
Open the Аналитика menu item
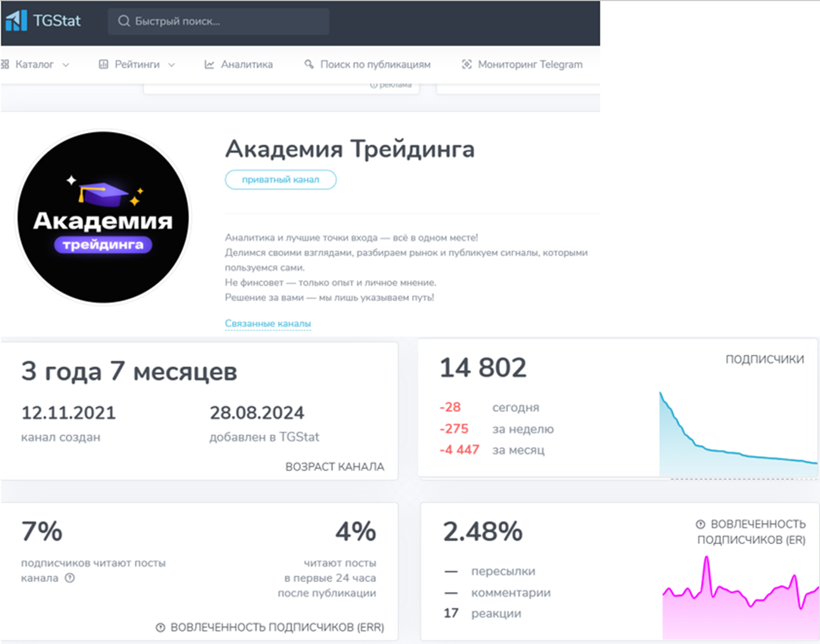tap(246, 64)
